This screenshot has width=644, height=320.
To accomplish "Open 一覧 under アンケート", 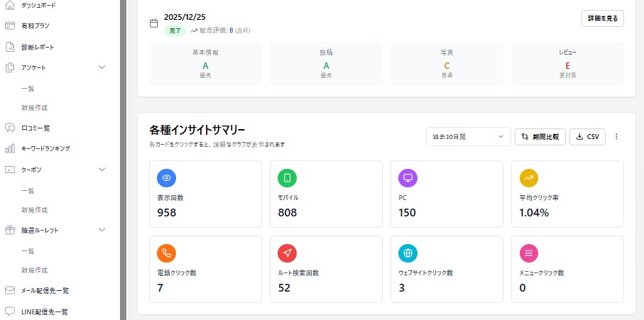I will [x=28, y=88].
